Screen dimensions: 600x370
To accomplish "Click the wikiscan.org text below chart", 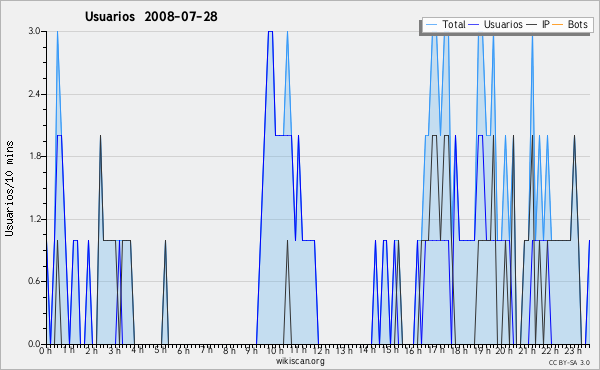I will pyautogui.click(x=300, y=361).
